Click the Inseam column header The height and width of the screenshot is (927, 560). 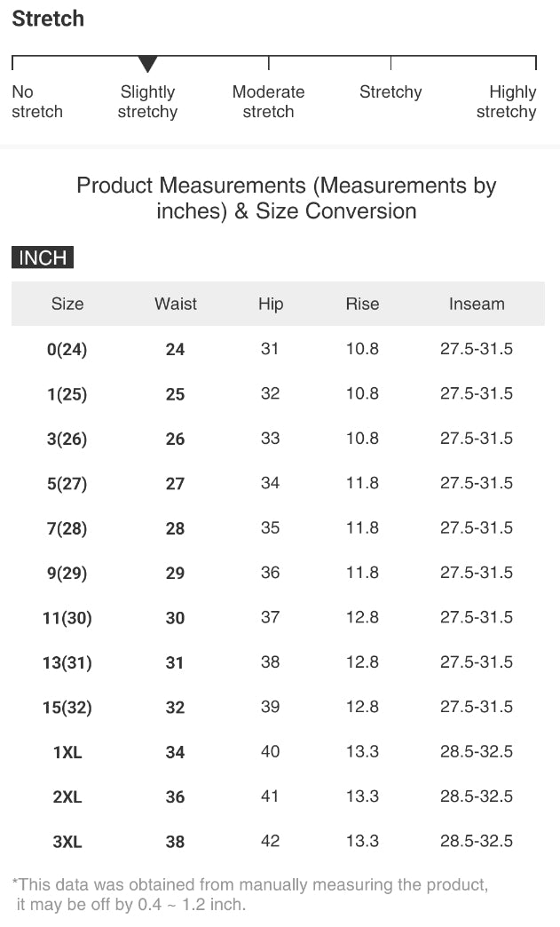(x=477, y=304)
